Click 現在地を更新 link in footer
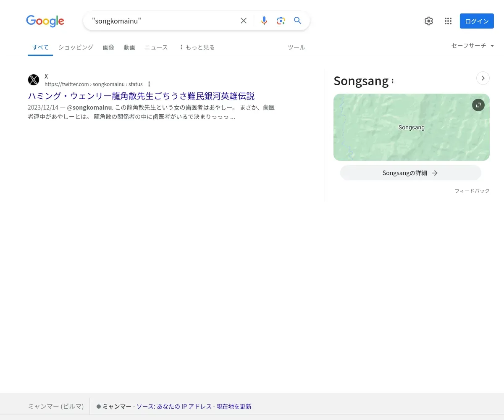Viewport: 504px width, 420px height. (234, 407)
